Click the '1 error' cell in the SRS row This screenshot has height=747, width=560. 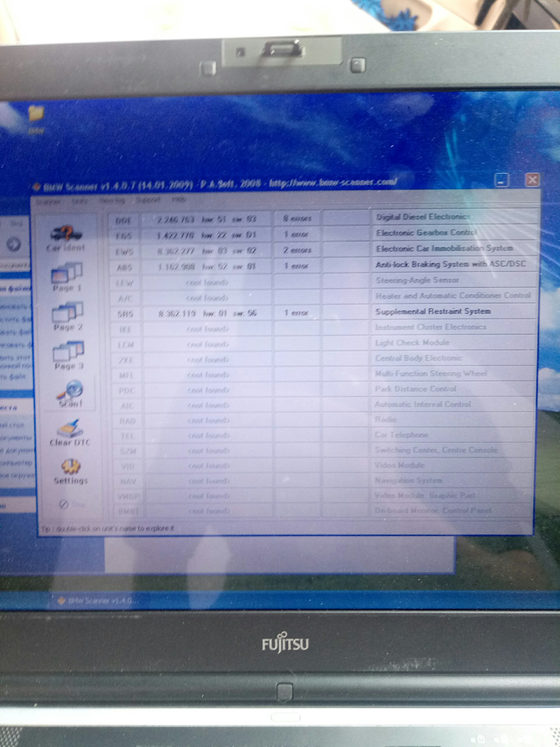point(297,313)
